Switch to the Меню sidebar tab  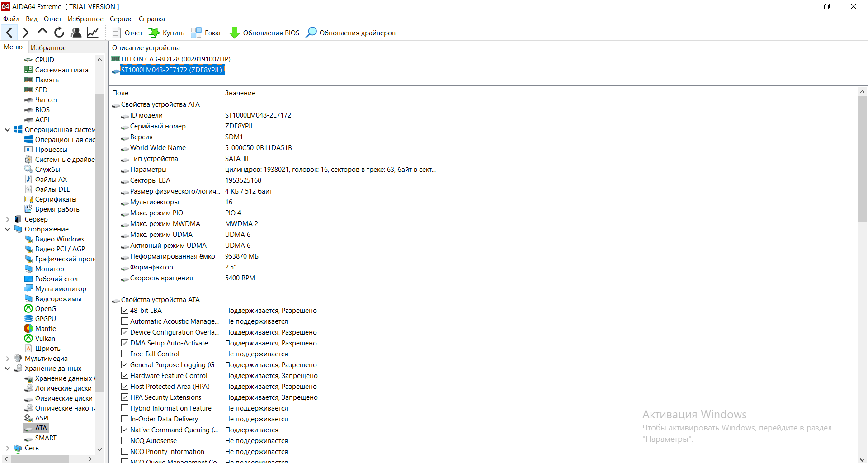point(13,47)
